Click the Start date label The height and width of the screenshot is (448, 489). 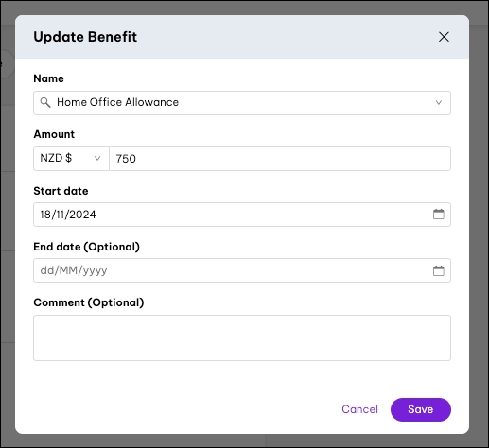pos(61,191)
